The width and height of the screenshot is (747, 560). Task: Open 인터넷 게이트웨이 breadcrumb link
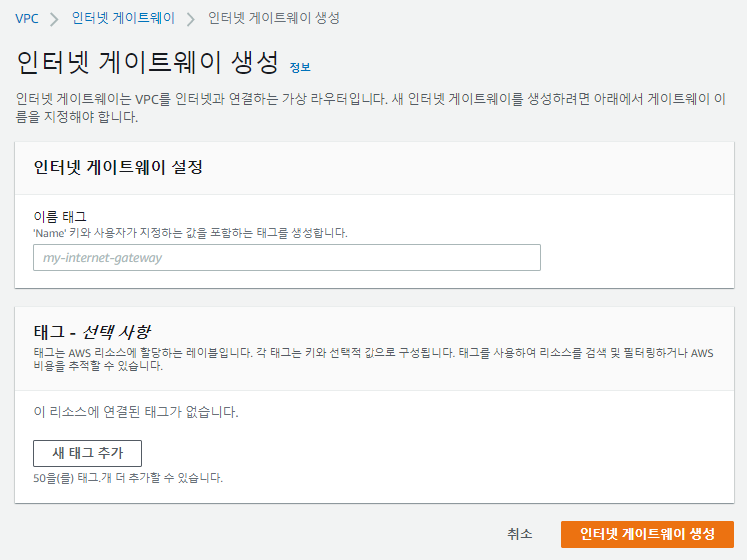(x=123, y=18)
